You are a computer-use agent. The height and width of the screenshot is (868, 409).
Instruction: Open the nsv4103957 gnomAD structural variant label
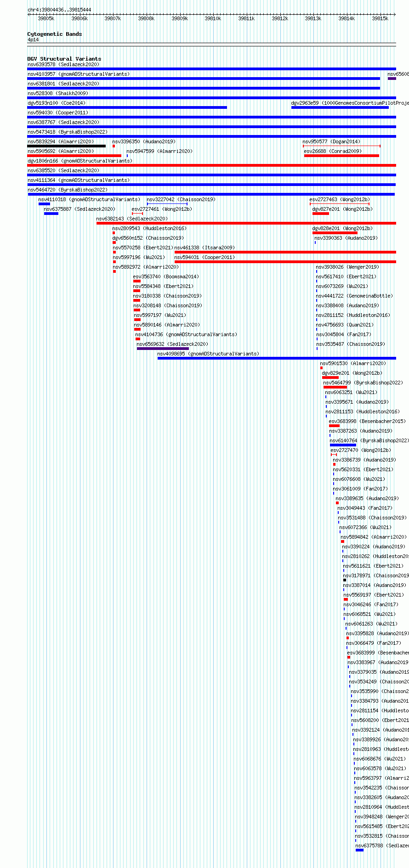[79, 74]
